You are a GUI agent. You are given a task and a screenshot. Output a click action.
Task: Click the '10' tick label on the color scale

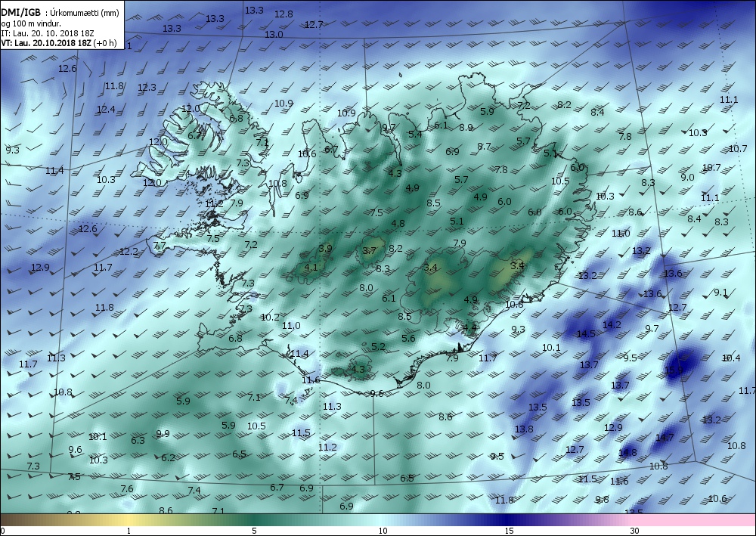click(x=383, y=531)
